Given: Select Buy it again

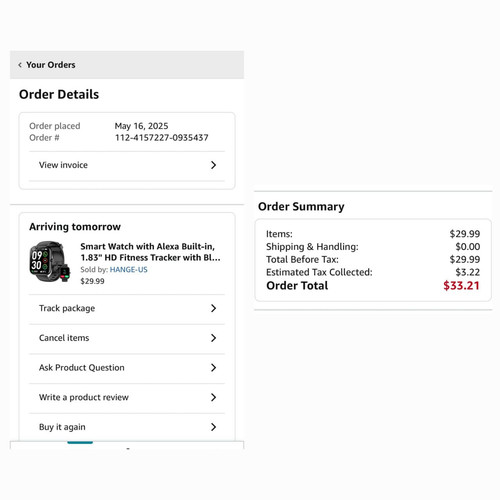Looking at the screenshot, I should coord(127,427).
